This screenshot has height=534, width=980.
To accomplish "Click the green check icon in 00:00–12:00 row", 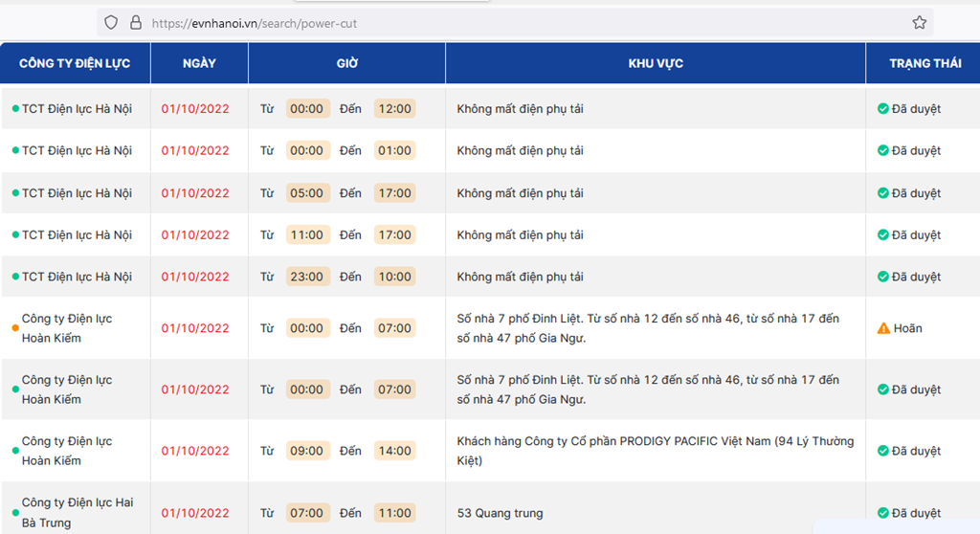I will point(882,109).
